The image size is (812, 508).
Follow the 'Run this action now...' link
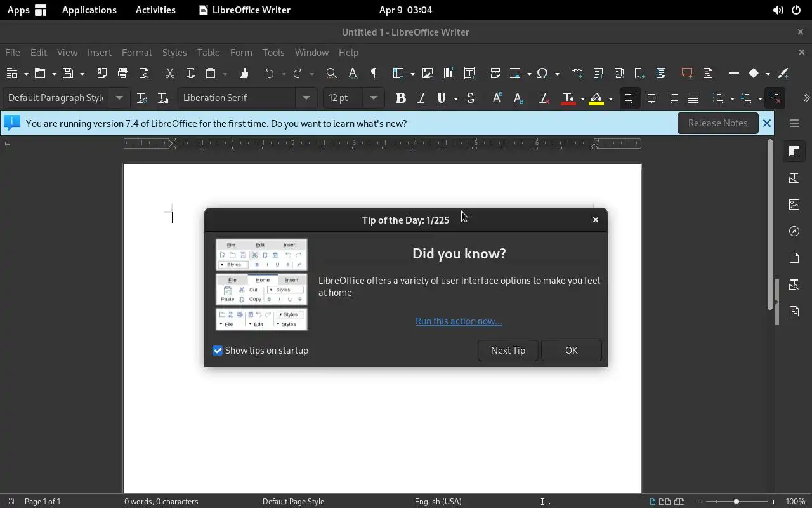coord(459,321)
